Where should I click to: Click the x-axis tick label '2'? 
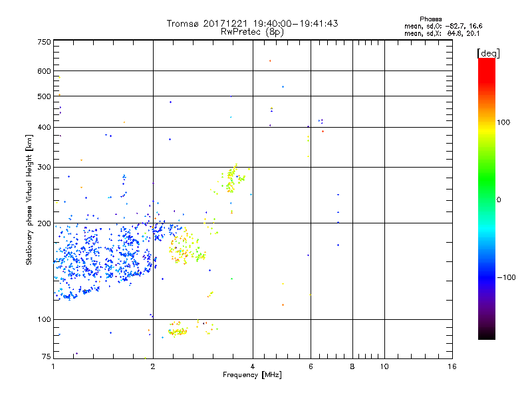(x=153, y=366)
